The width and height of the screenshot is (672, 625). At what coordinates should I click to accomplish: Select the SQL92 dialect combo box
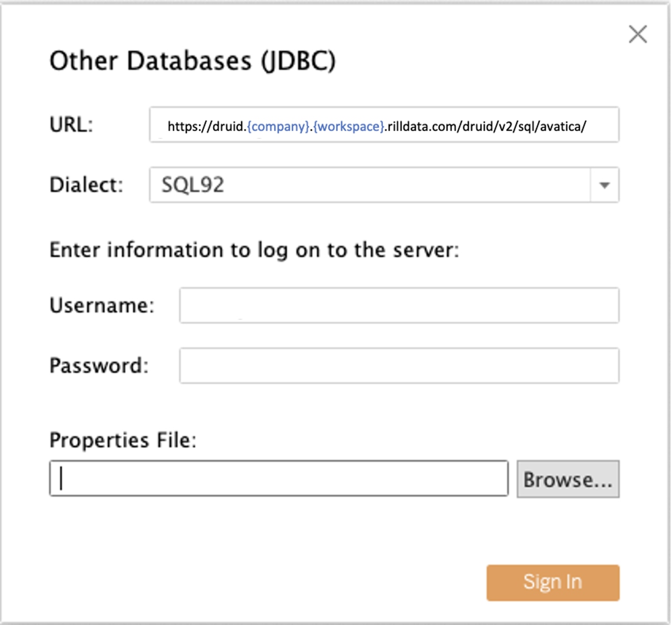384,185
